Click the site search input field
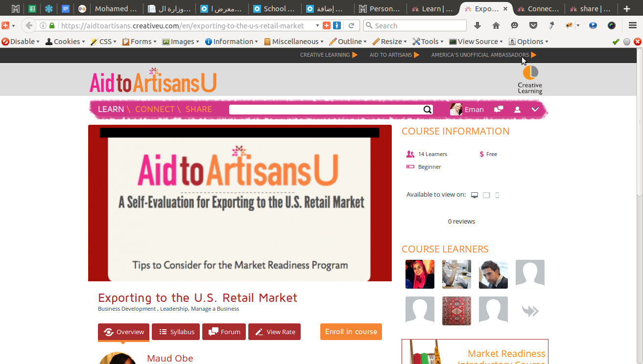643x364 pixels. (x=326, y=110)
